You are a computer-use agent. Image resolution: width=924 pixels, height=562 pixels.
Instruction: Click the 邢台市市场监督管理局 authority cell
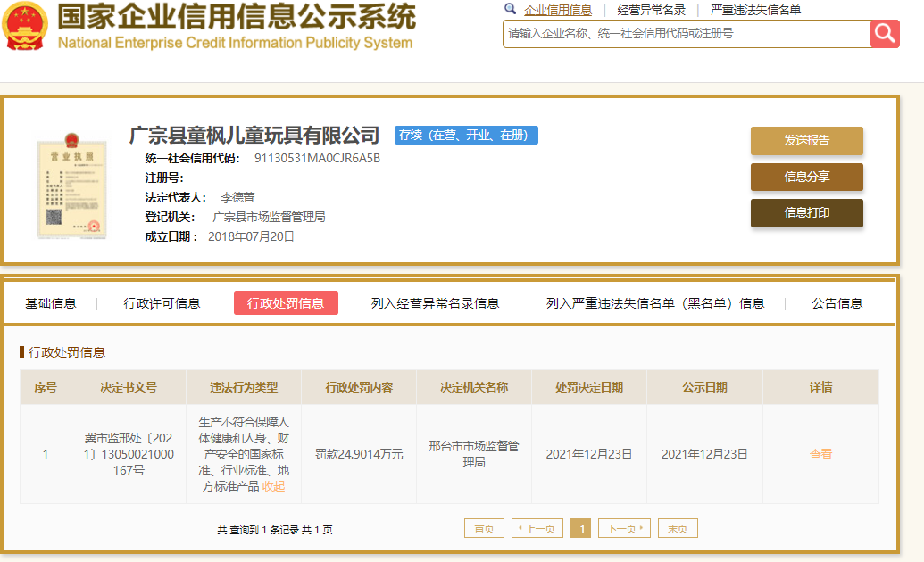click(x=474, y=454)
